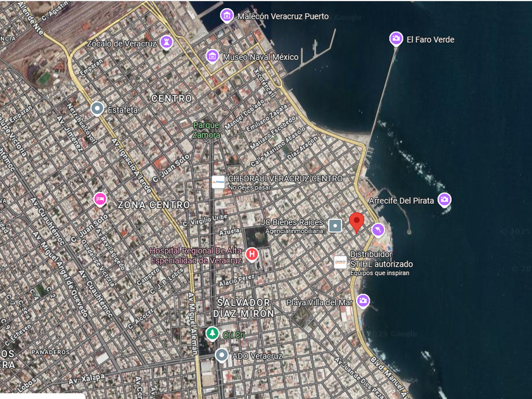The width and height of the screenshot is (532, 399).
Task: Open the STIHL distributor store icon
Action: 340,262
